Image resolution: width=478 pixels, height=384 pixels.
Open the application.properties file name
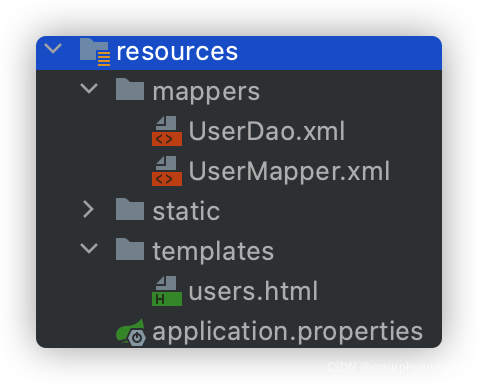[x=288, y=332]
